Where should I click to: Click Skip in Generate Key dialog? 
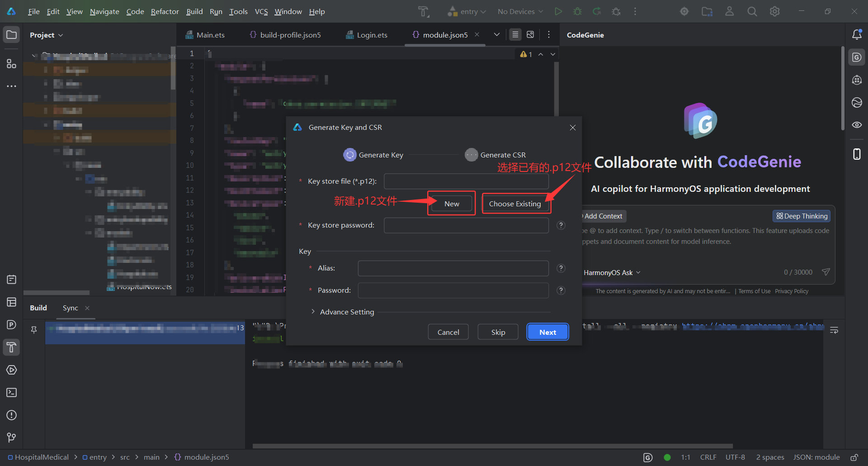coord(498,332)
